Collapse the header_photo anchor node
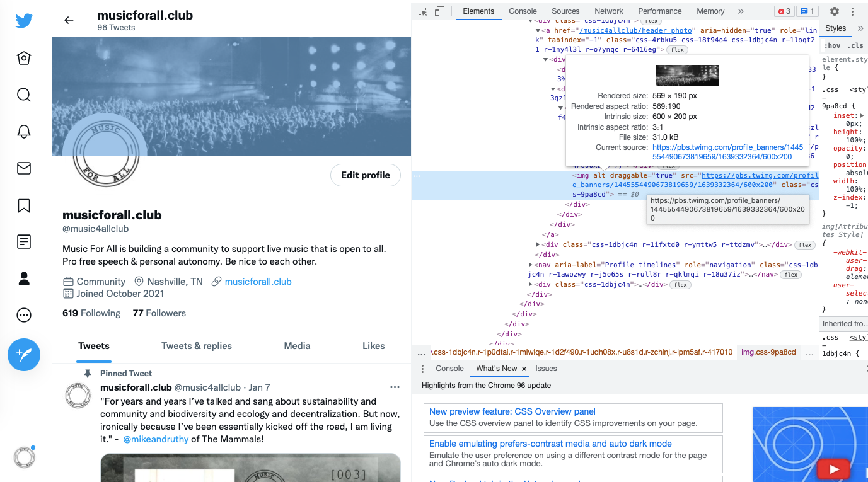The width and height of the screenshot is (868, 482). 538,30
